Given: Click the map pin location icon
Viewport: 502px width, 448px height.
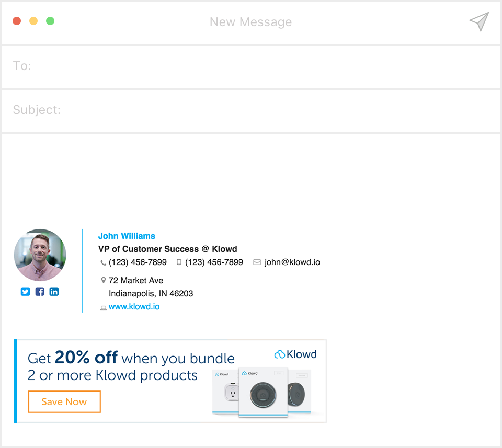Looking at the screenshot, I should [103, 281].
